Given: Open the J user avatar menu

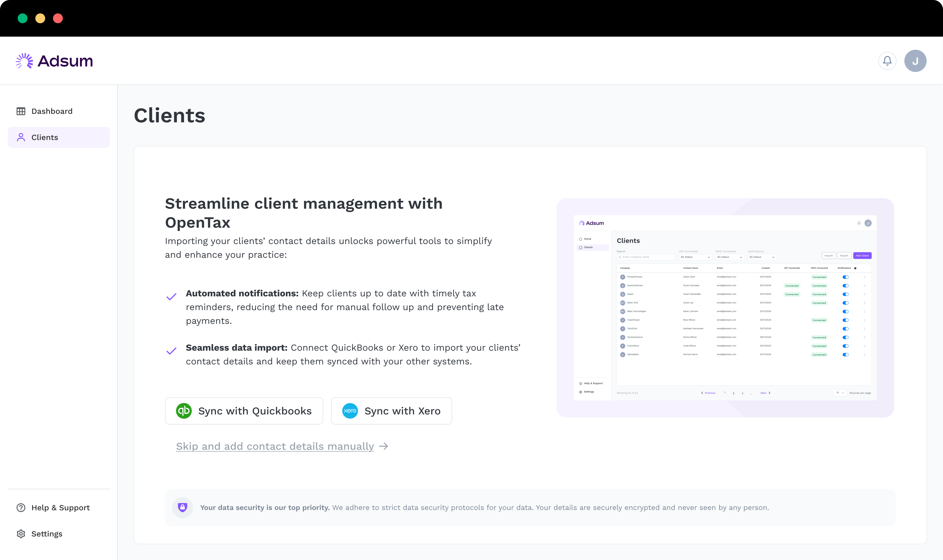Looking at the screenshot, I should (x=915, y=61).
